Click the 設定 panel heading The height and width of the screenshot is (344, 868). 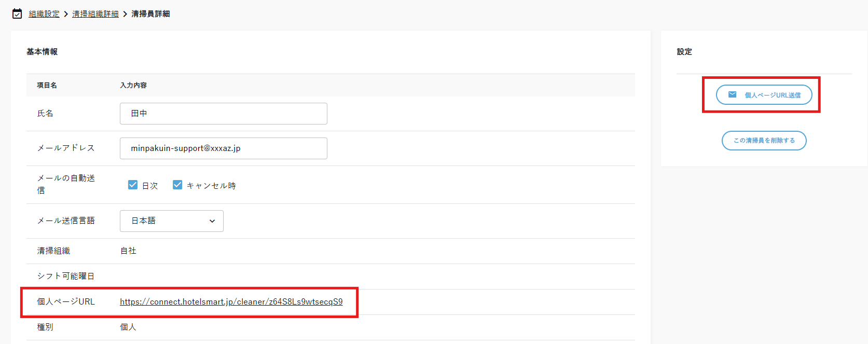click(684, 52)
